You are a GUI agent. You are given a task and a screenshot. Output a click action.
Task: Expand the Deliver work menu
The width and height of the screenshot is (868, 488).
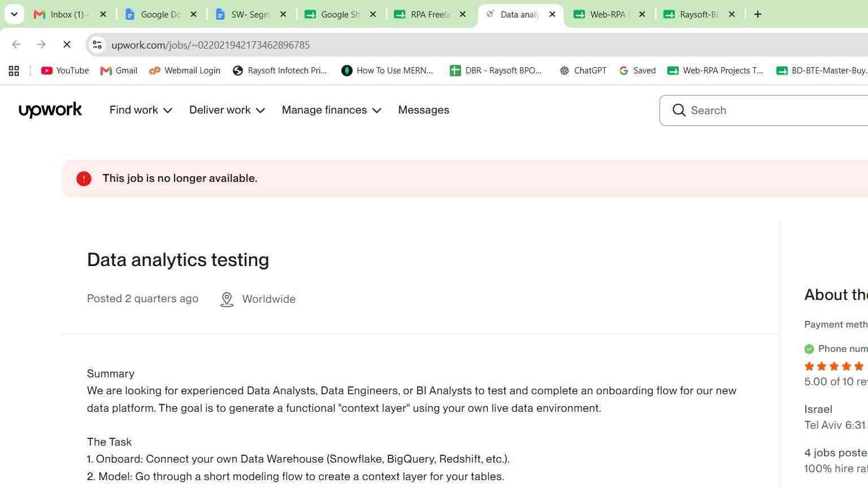[227, 110]
